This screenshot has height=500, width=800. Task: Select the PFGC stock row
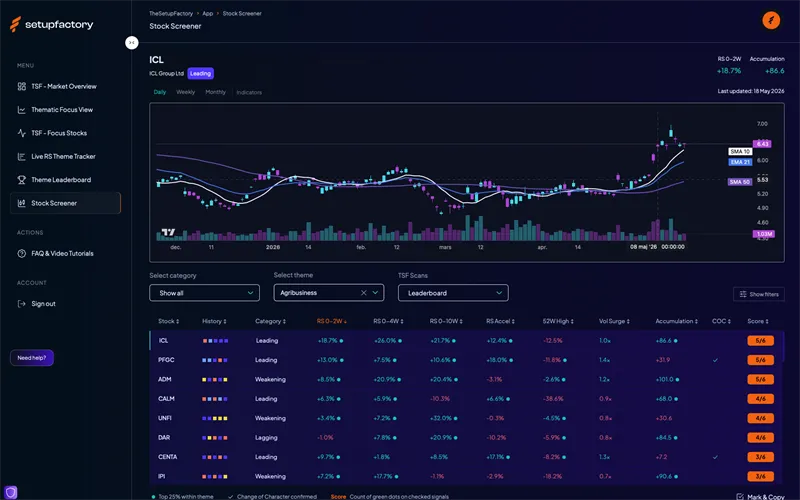click(467, 360)
